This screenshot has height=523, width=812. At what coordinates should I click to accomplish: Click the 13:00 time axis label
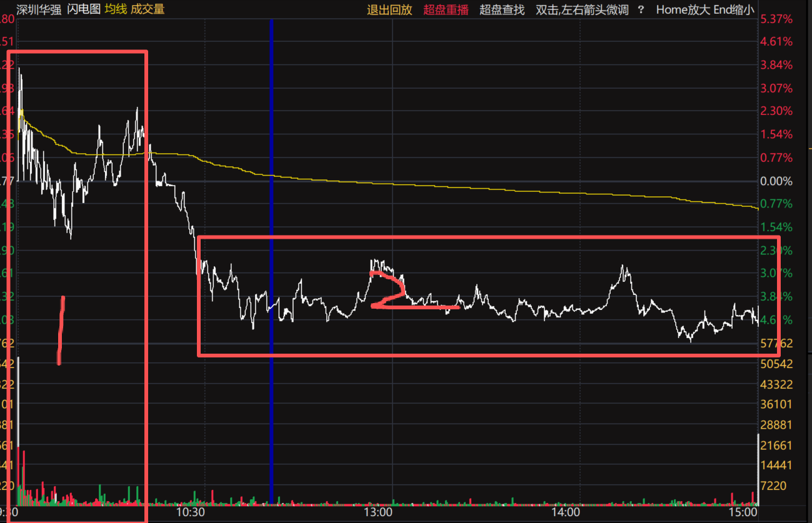coord(378,512)
